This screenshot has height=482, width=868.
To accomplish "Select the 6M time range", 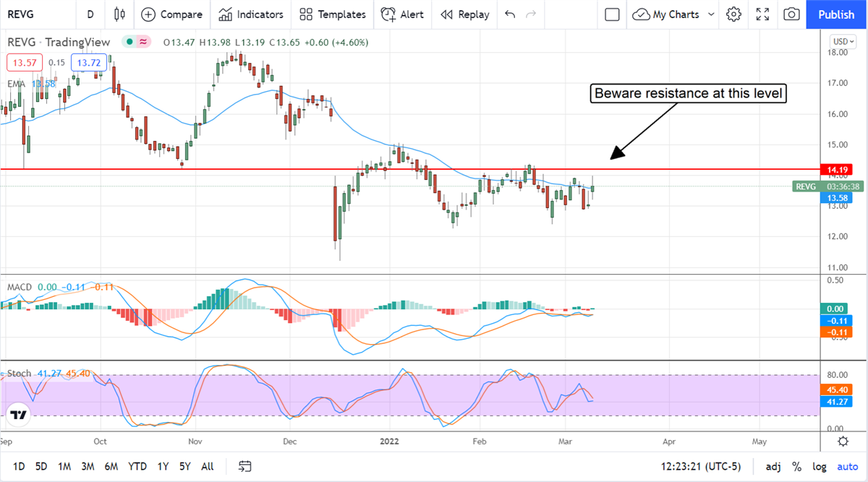I will pos(111,466).
